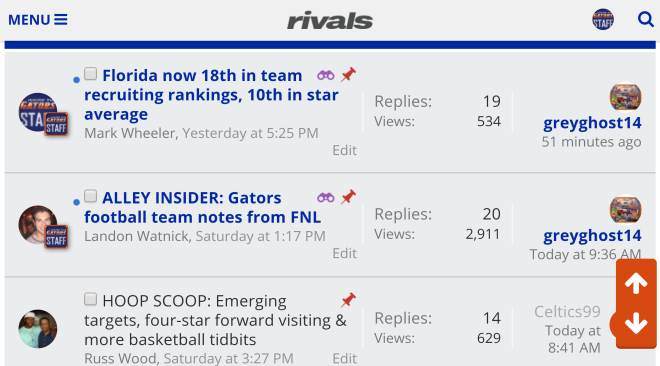Screen dimensions: 660x366
Task: Open 'ALLEY INSIDER: Gators football team notes' thread
Action: 202,207
